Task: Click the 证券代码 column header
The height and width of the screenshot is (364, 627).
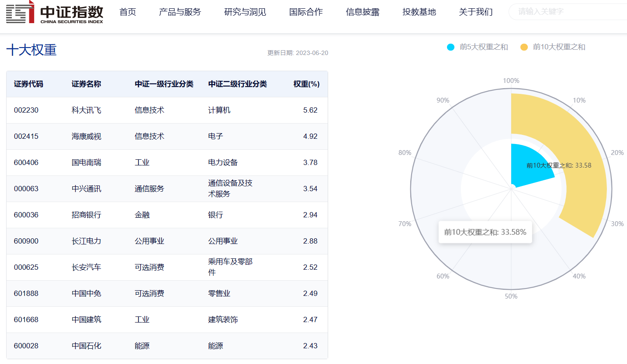Action: 28,84
